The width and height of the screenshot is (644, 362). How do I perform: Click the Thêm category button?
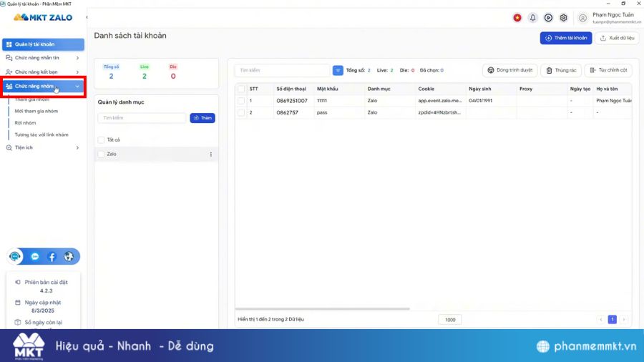click(203, 118)
